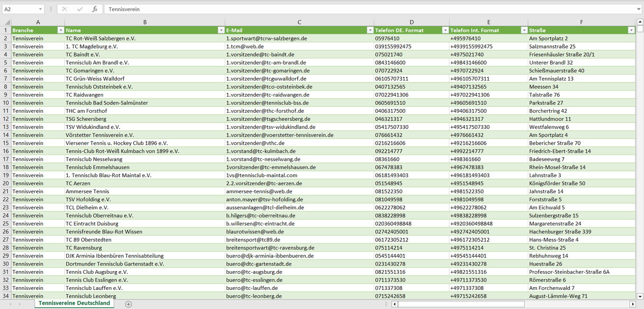
Task: Select column C header
Action: coord(299,22)
